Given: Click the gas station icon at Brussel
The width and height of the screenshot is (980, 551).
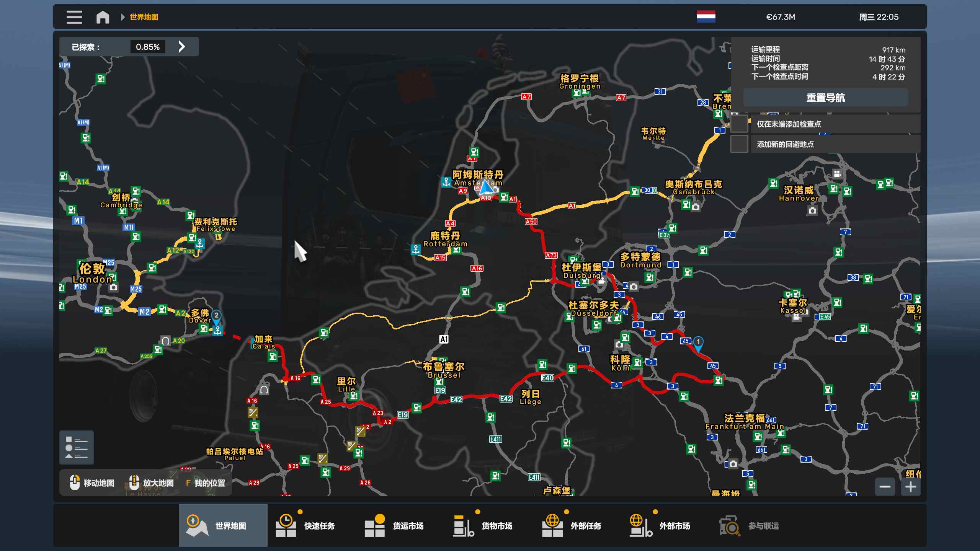Looking at the screenshot, I should (440, 381).
